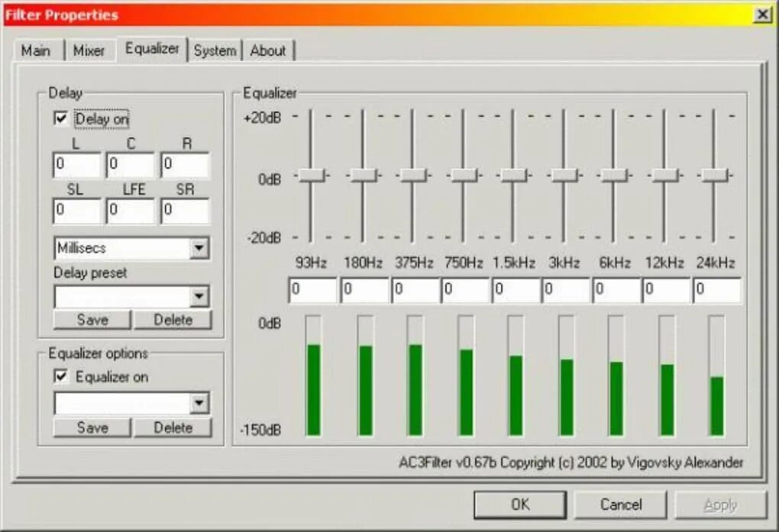Click the 1.5kHz slider thumb

514,176
